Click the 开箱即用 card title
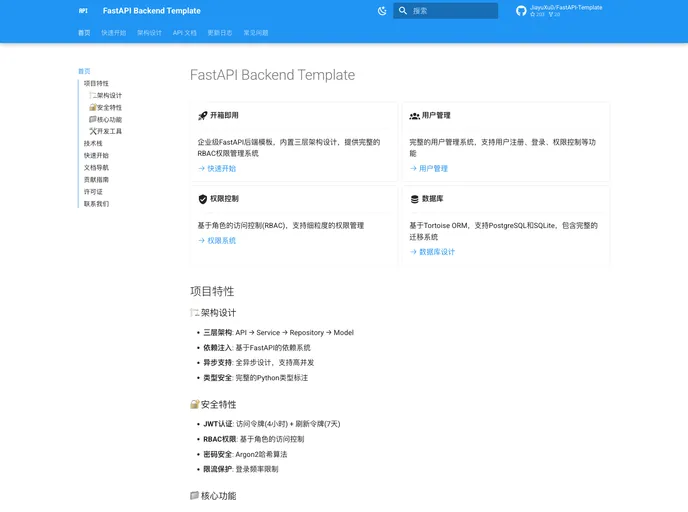The width and height of the screenshot is (688, 512). pyautogui.click(x=224, y=115)
